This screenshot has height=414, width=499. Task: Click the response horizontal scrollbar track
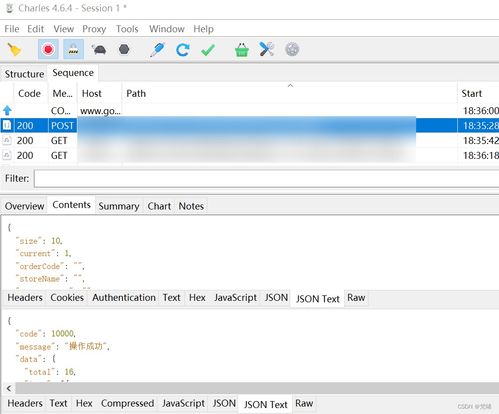(257, 388)
